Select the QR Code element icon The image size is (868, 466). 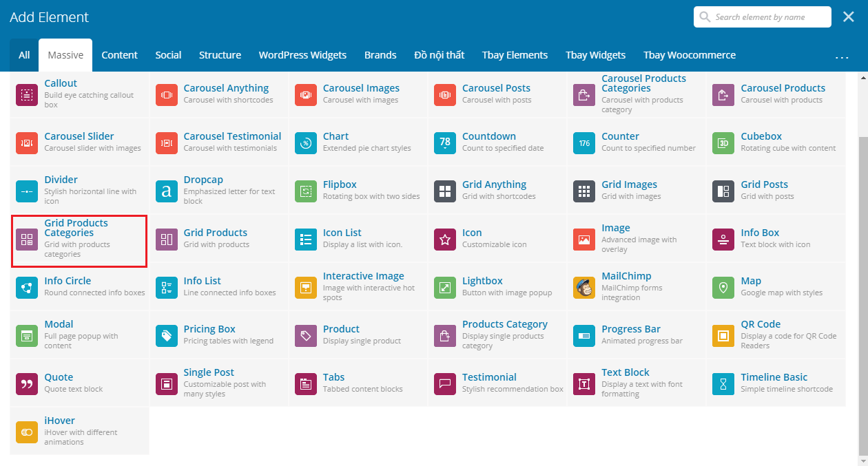723,336
